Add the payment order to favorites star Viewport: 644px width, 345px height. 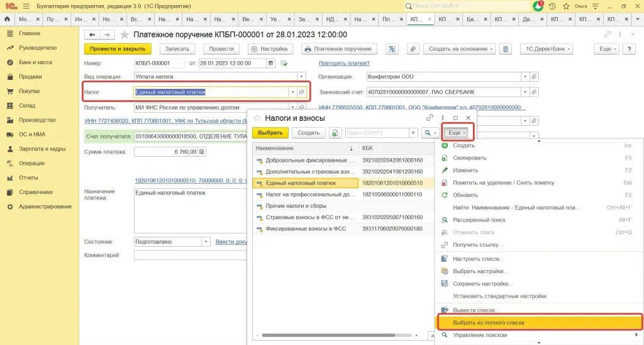[125, 35]
